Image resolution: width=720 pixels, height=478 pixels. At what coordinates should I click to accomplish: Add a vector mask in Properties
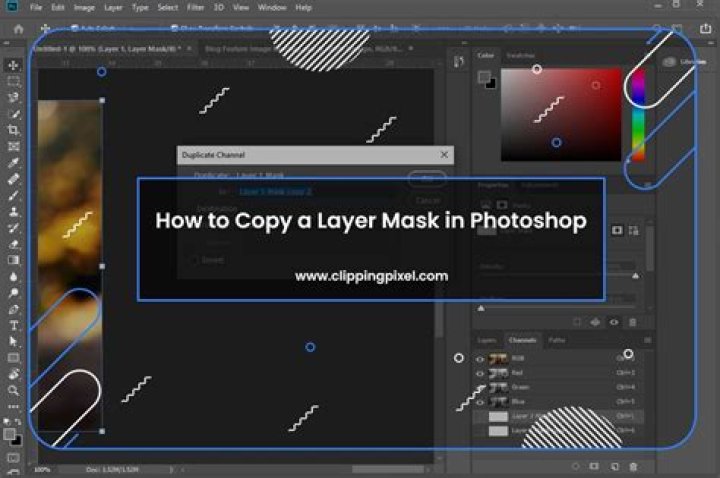point(634,231)
